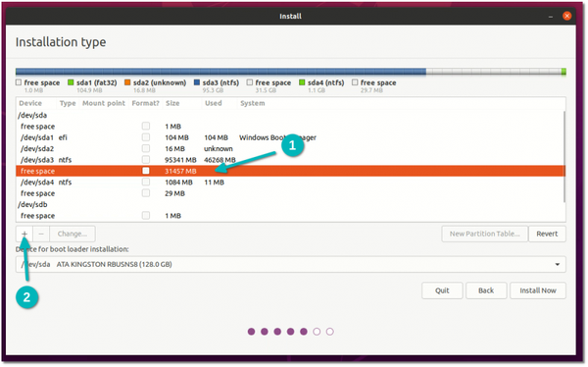Click New Partition Table... button
This screenshot has width=588, height=367.
[484, 234]
